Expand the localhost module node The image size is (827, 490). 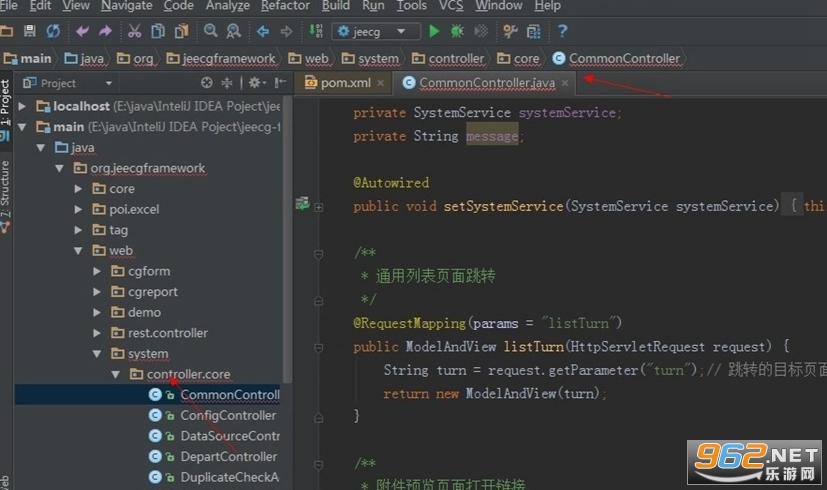point(22,106)
